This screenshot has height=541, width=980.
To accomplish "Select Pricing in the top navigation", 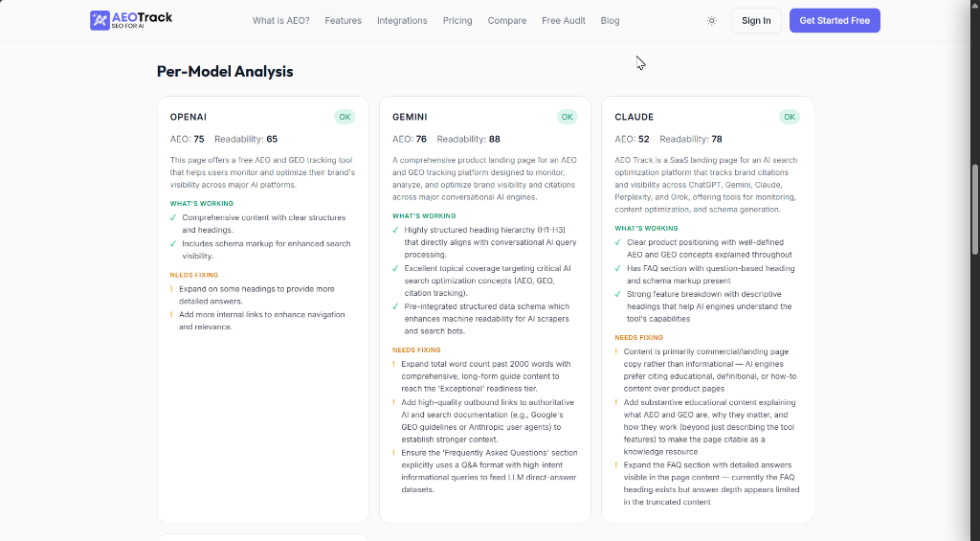I will click(457, 21).
